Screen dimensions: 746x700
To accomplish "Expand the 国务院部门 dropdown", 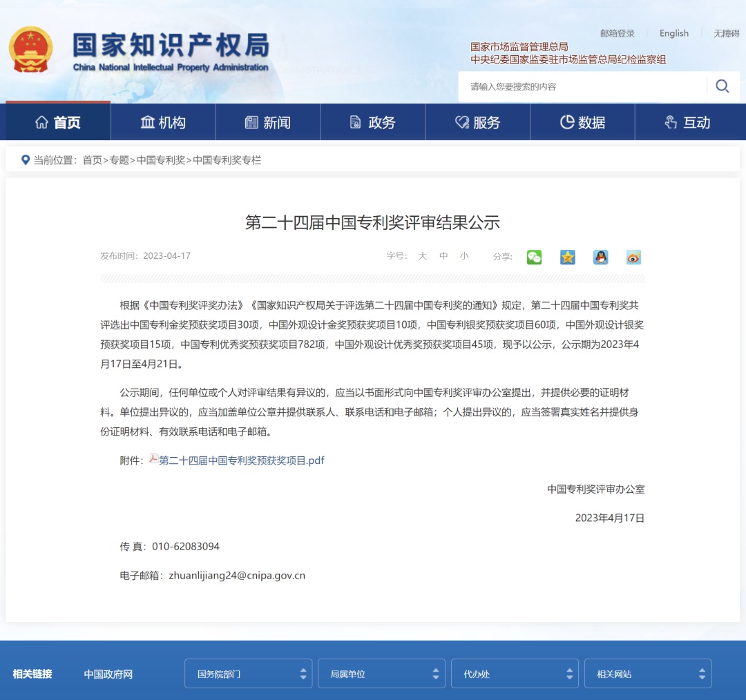I will pos(248,674).
